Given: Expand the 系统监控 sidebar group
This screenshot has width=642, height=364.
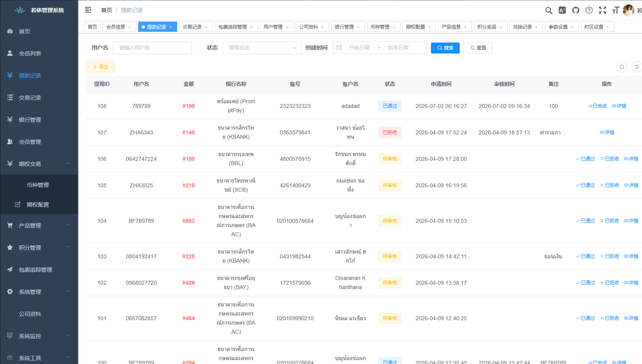Looking at the screenshot, I should [39, 336].
